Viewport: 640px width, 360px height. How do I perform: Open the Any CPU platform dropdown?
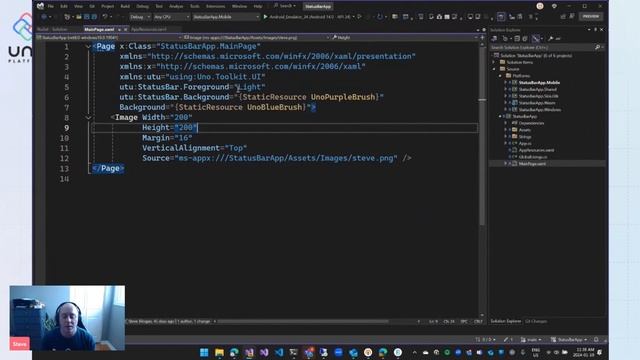pos(171,17)
